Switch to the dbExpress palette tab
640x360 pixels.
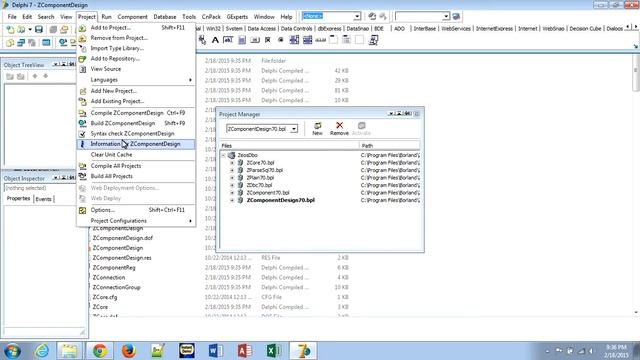tap(329, 29)
